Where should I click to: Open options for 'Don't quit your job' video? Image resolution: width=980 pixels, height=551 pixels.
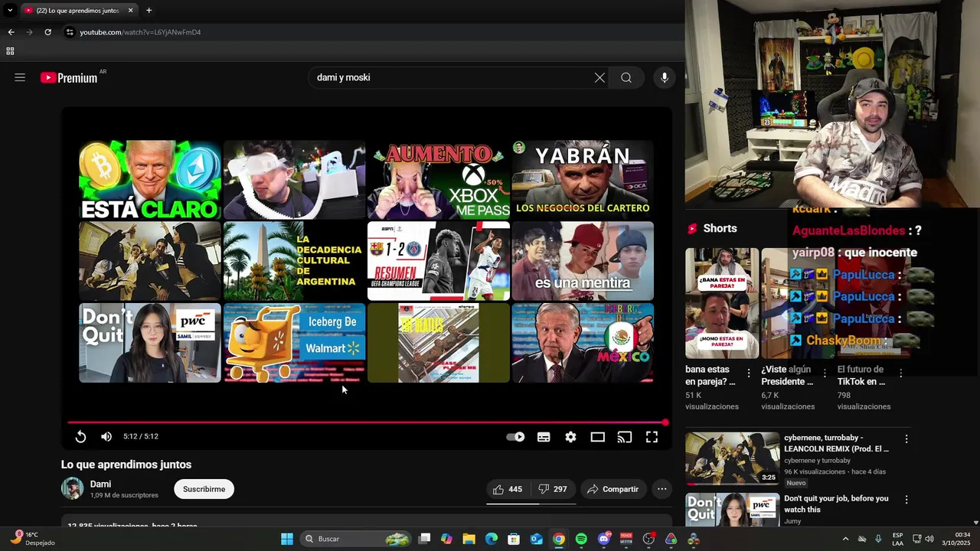point(906,500)
